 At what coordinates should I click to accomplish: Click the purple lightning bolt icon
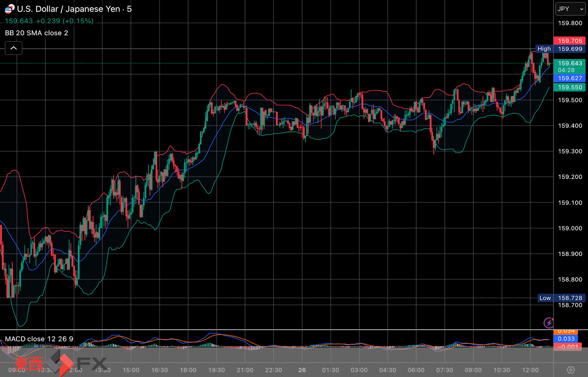click(x=548, y=322)
